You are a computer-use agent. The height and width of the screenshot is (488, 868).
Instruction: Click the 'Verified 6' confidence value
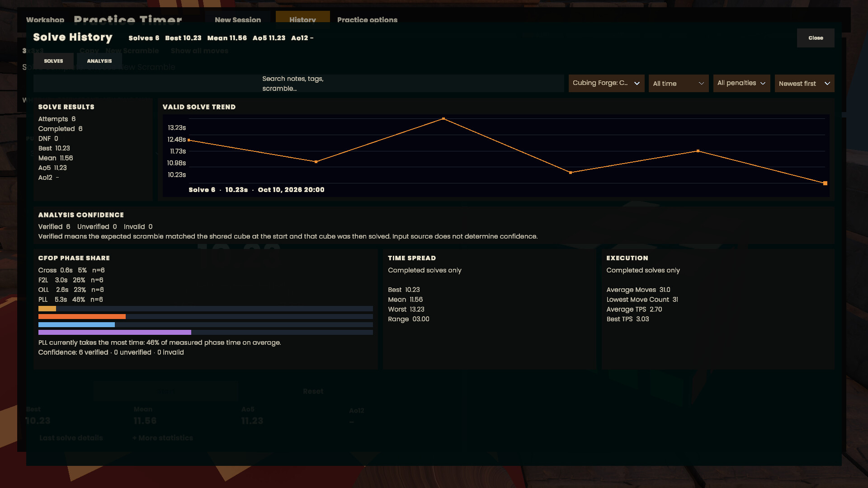(54, 227)
